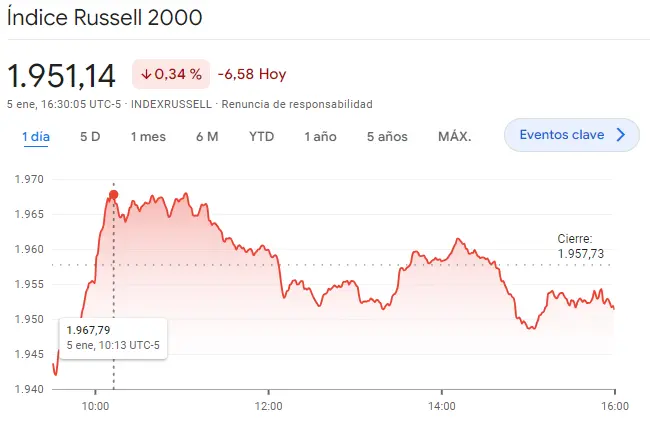Click the 1.967,79 price tooltip box
This screenshot has height=424, width=650.
click(x=112, y=337)
